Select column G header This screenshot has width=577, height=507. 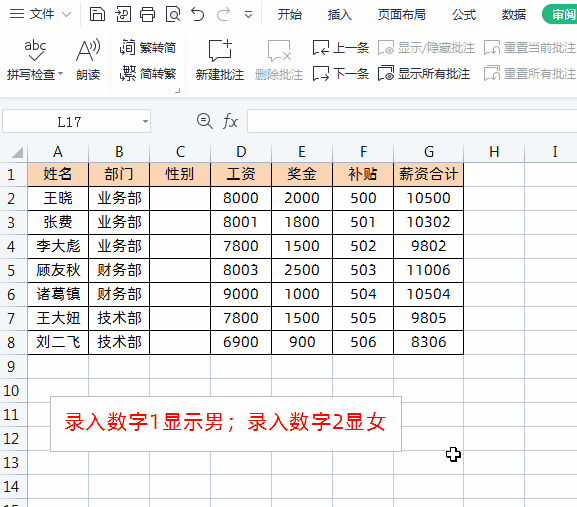429,152
